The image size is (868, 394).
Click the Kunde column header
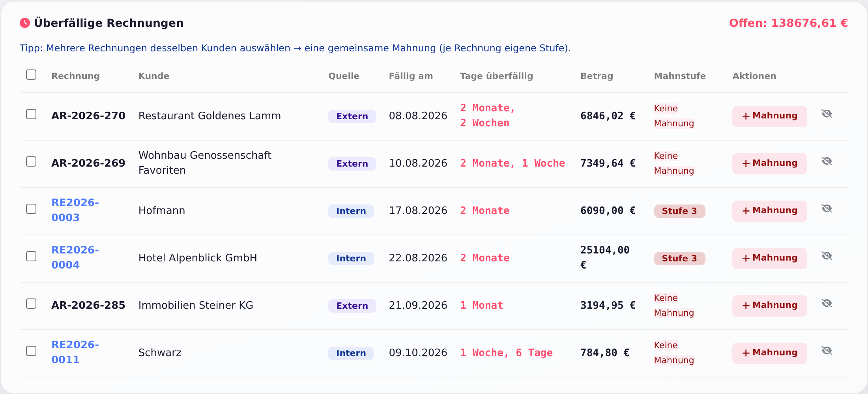coord(154,76)
